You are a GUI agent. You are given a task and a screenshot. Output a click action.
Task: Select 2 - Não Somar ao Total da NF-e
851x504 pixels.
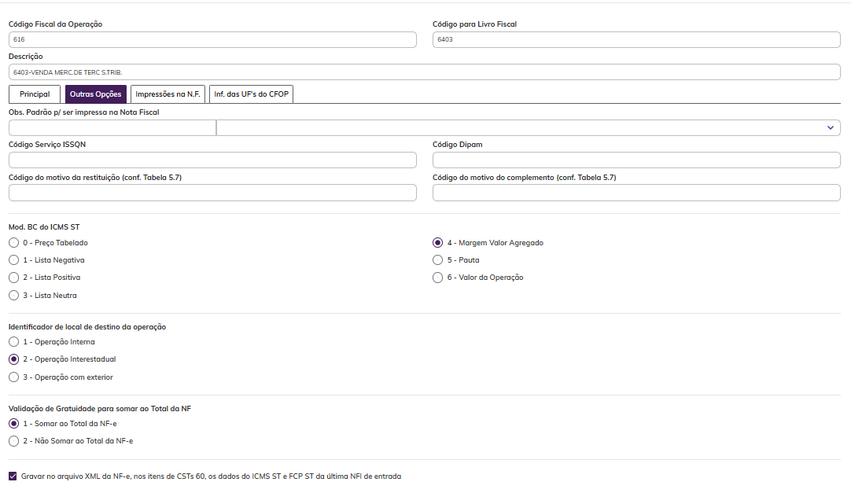tap(13, 441)
